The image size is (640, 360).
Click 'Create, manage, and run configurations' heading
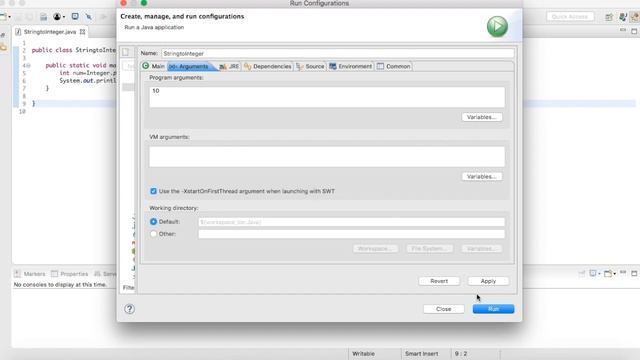point(182,16)
